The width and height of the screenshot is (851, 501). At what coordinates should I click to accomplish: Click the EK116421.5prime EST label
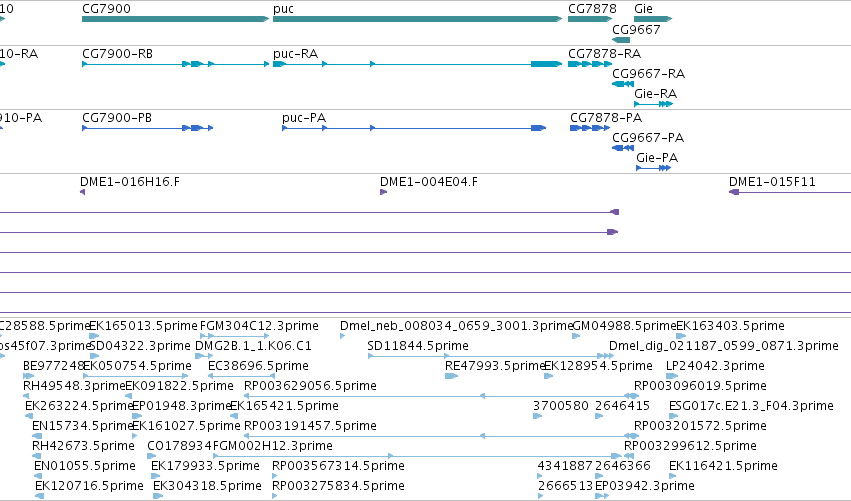[723, 466]
